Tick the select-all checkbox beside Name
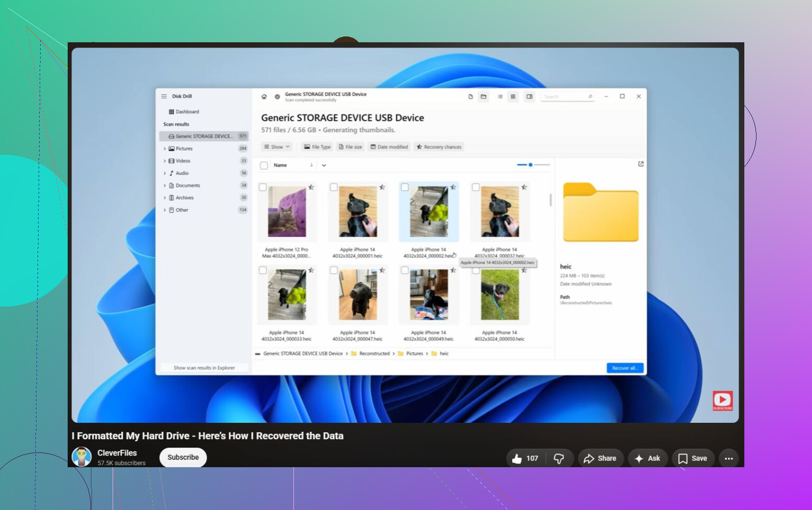The width and height of the screenshot is (812, 510). tap(264, 165)
